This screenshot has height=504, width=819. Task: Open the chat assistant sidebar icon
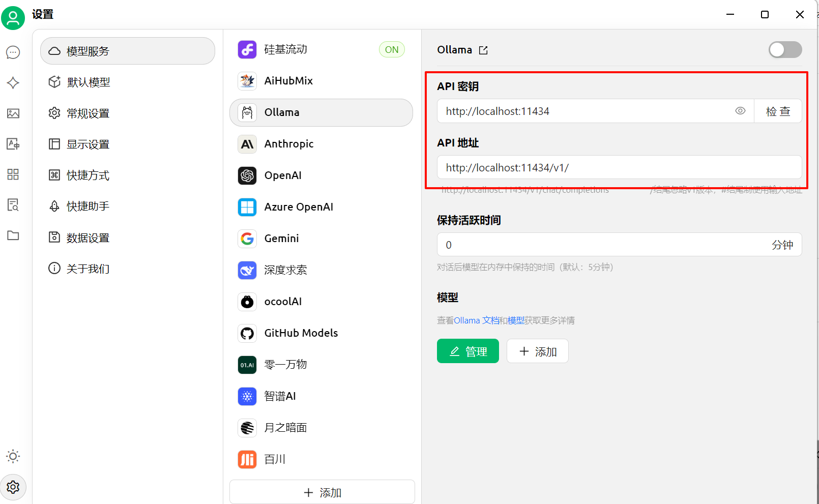pyautogui.click(x=13, y=52)
